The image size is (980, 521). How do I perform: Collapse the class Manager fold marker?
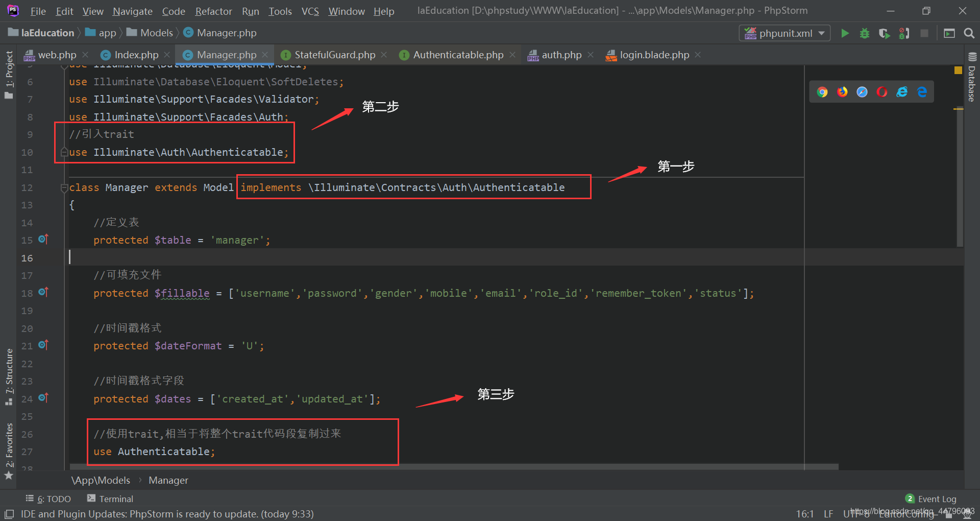pyautogui.click(x=64, y=188)
